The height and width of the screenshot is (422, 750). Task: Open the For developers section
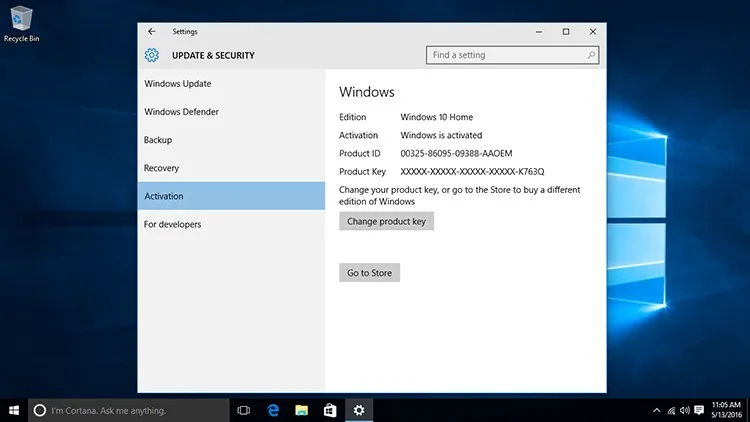click(x=231, y=224)
